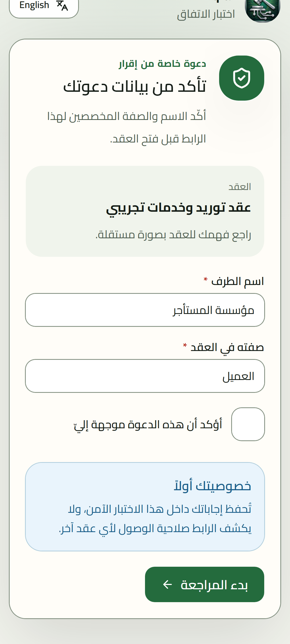
Task: Click the label أؤكد أن هذه الدعوة موجهة إليّ
Action: pyautogui.click(x=148, y=425)
